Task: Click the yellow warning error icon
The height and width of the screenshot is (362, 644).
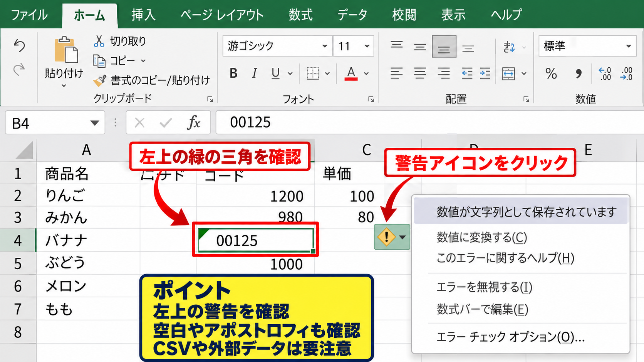Action: (x=386, y=237)
